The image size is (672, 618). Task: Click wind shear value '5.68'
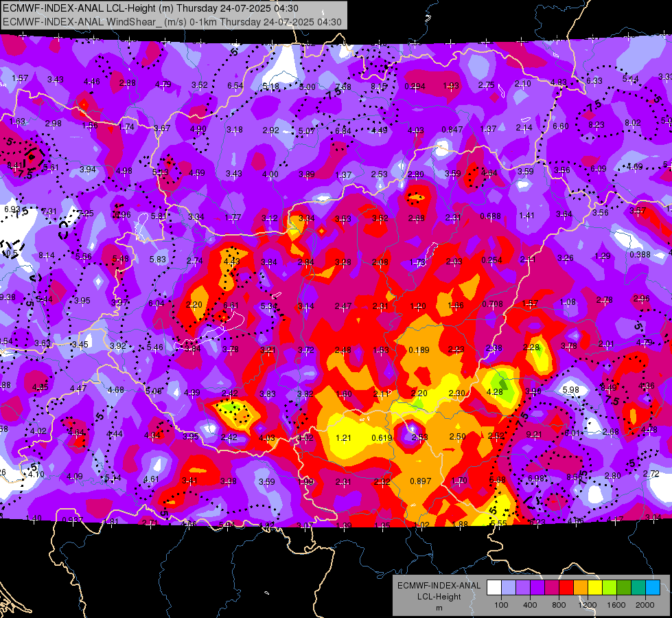click(497, 479)
